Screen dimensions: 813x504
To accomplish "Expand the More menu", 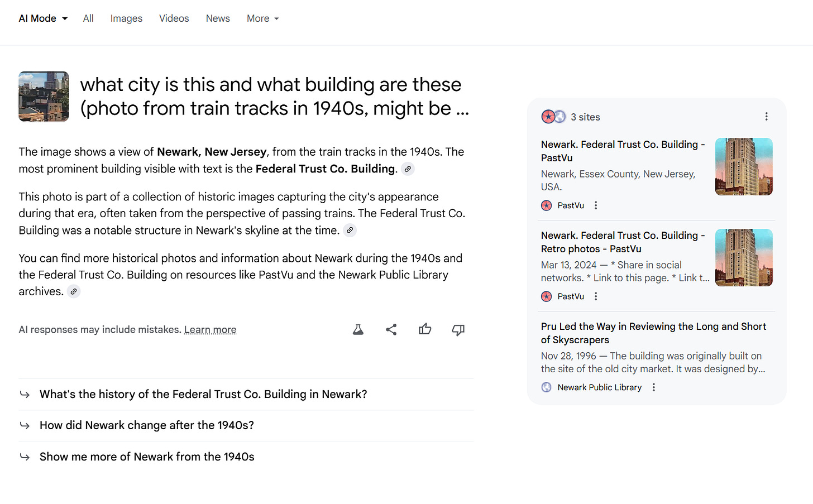I will coord(262,18).
